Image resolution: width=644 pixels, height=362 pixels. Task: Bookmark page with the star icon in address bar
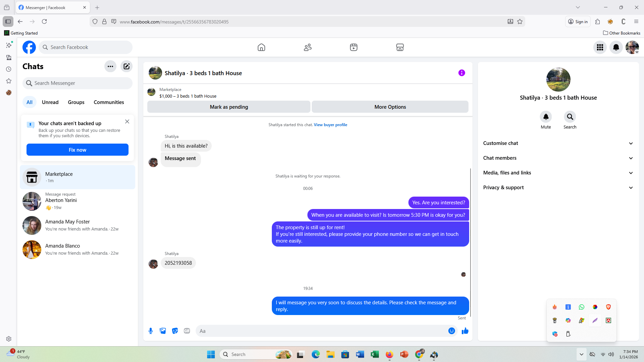(x=520, y=22)
